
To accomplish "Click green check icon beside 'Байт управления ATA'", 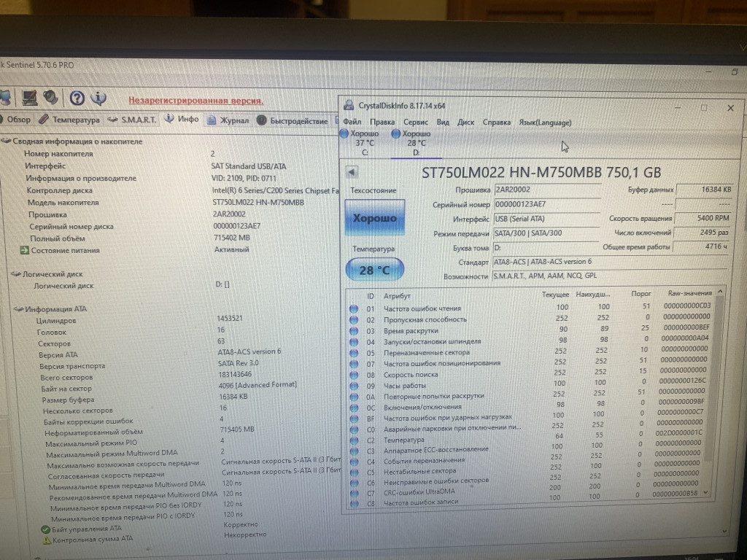I will (x=45, y=529).
